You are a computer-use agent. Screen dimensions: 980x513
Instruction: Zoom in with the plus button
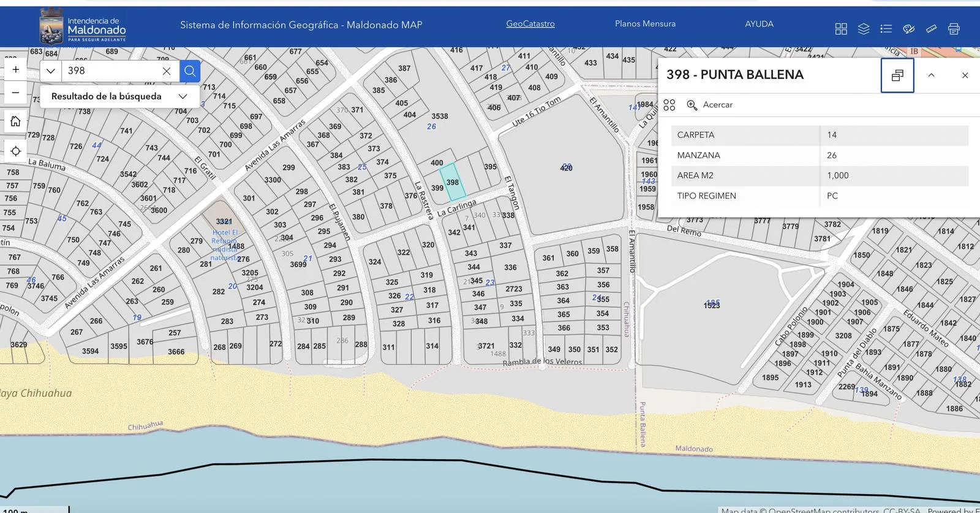[x=16, y=69]
